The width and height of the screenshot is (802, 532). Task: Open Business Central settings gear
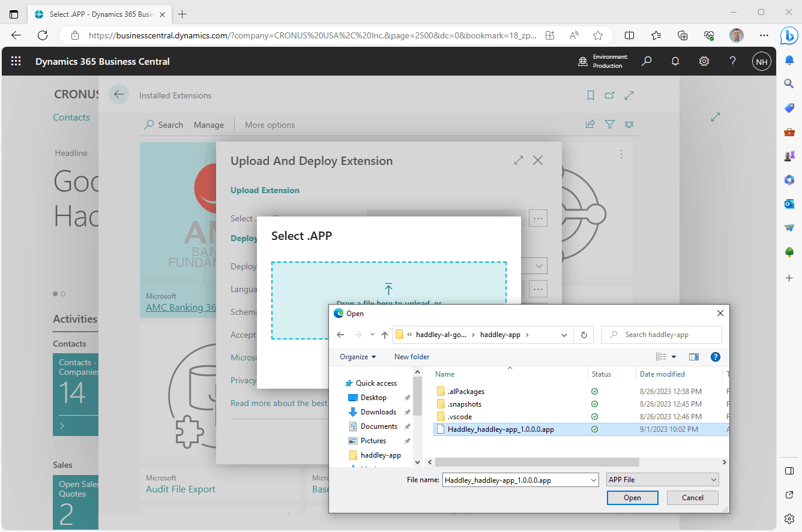pyautogui.click(x=704, y=61)
